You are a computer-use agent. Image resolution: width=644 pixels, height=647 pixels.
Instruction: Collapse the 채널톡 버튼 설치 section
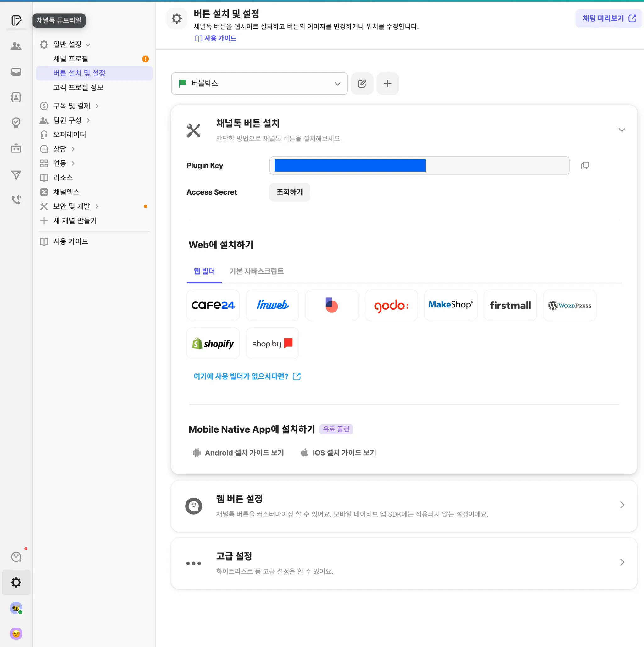(x=622, y=130)
